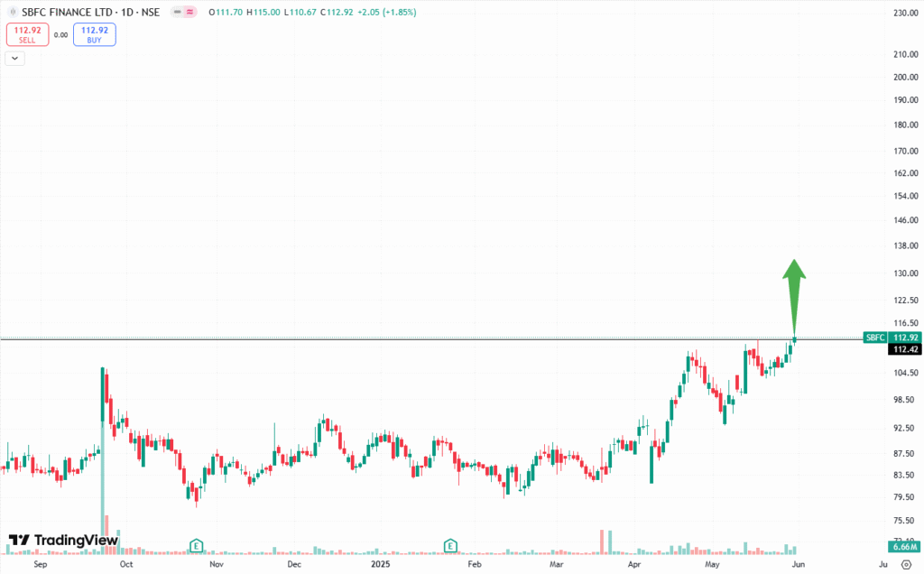Click 2025 on the time axis
Viewport: 924px width, 574px height.
click(381, 565)
